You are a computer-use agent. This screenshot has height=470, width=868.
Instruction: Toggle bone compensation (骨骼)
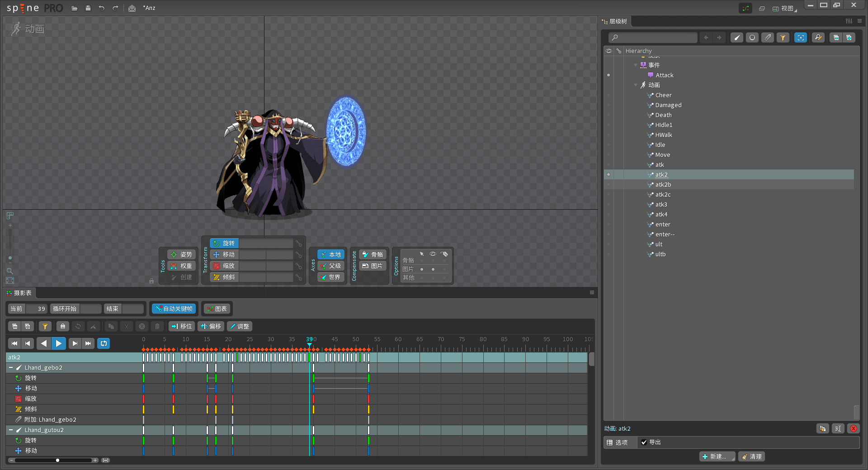tap(373, 254)
